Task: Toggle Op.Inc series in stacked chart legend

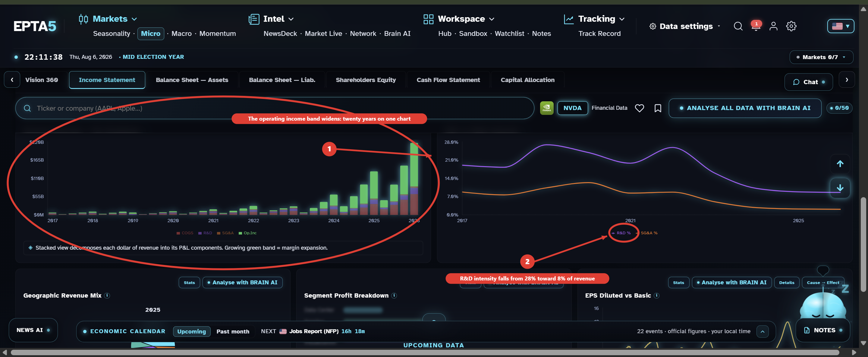Action: [248, 233]
